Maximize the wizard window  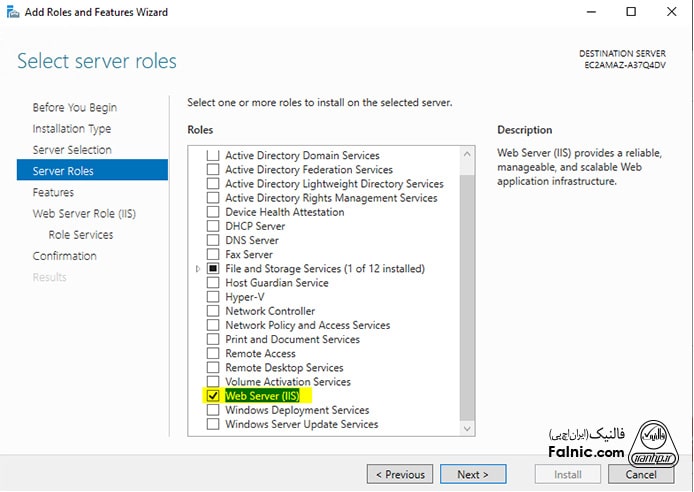pyautogui.click(x=631, y=12)
